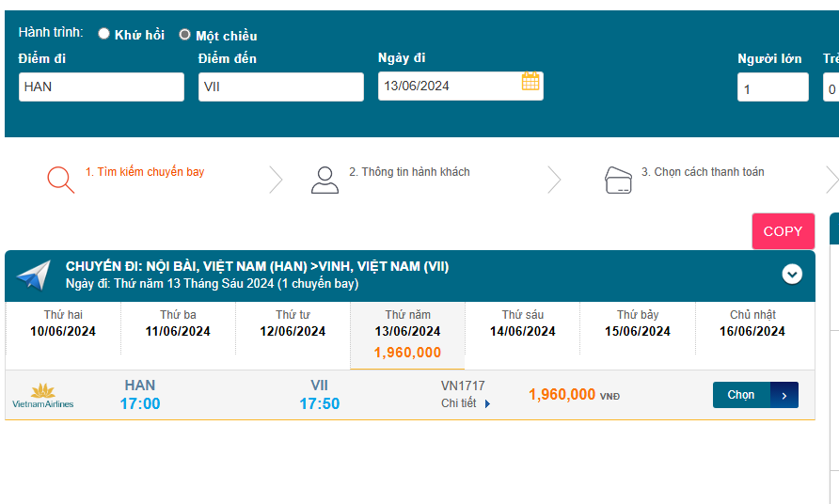This screenshot has height=504, width=839.
Task: Select the Một chiều one-way option
Action: pyautogui.click(x=185, y=35)
